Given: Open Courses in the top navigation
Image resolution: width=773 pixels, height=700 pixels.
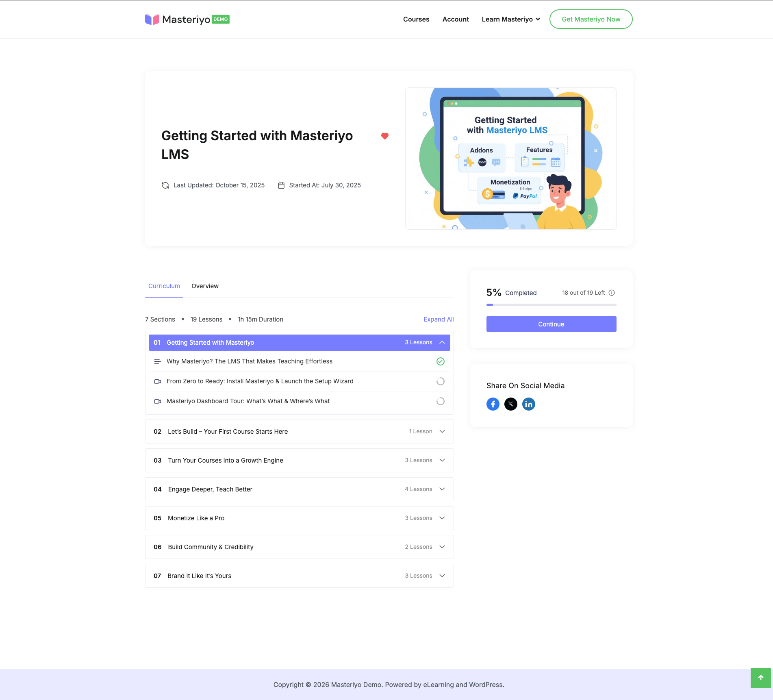Looking at the screenshot, I should click(416, 19).
